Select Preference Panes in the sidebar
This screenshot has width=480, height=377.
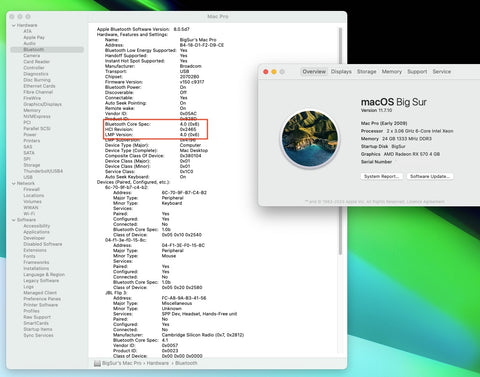click(42, 299)
